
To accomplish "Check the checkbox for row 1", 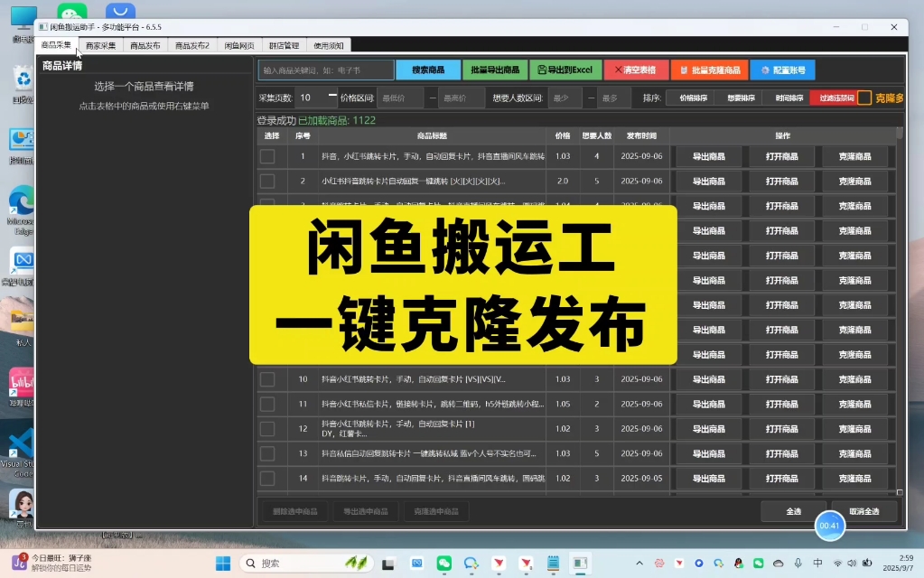I will point(267,157).
